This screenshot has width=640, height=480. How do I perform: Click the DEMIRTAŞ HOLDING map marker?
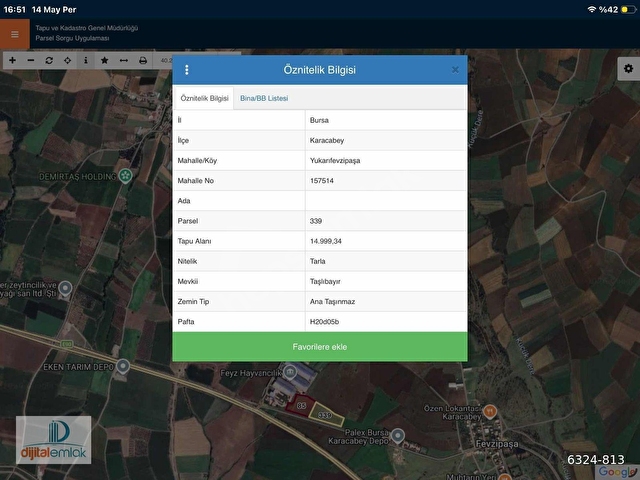(x=125, y=176)
